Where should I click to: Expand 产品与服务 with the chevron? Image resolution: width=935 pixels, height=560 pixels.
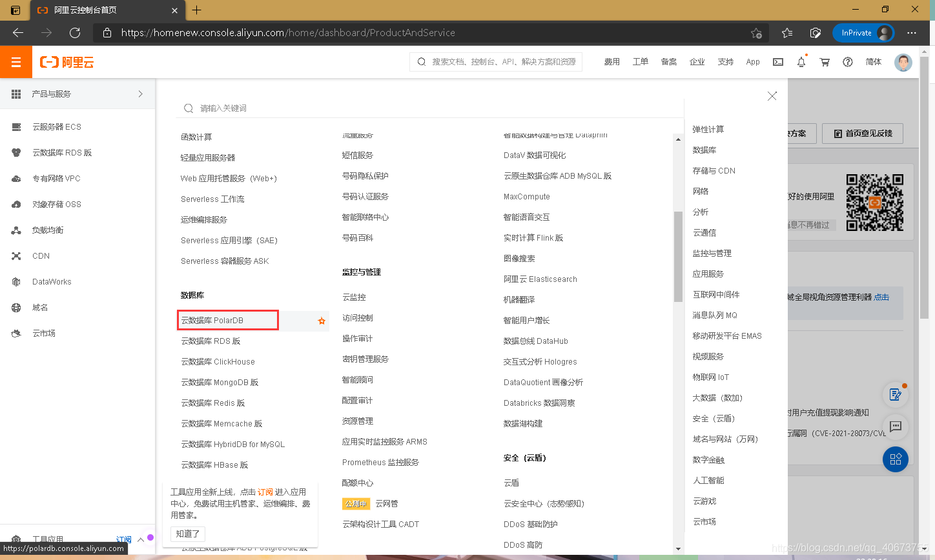[x=141, y=94]
